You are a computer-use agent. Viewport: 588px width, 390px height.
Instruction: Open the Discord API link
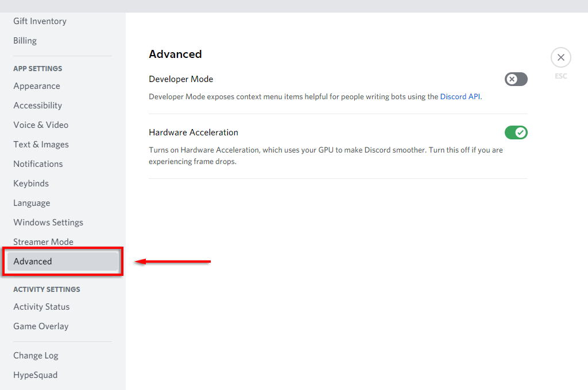coord(460,97)
